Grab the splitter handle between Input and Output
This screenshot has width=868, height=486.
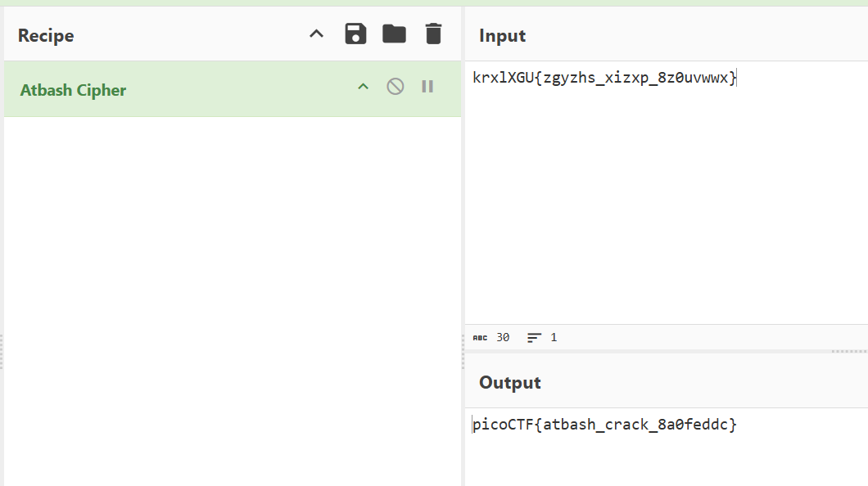tap(848, 351)
